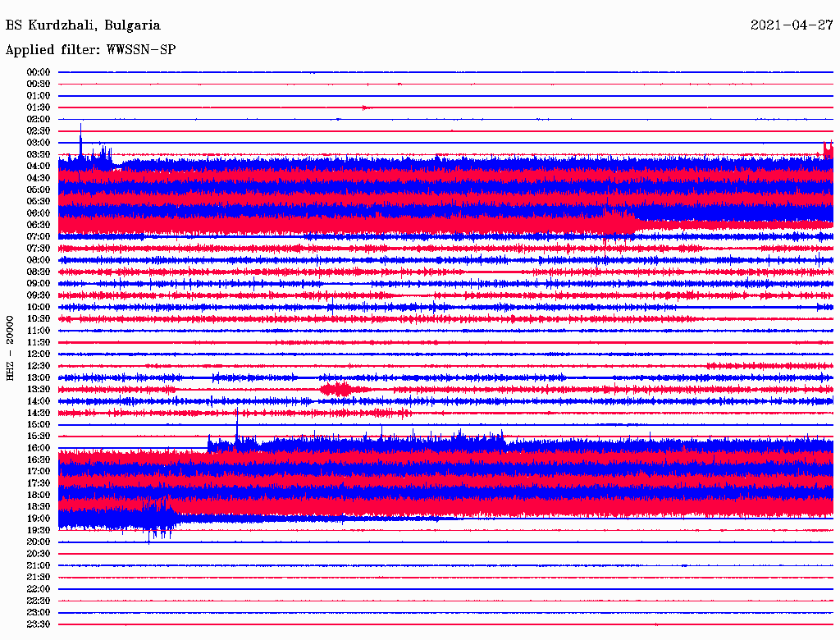
Task: Click the 00:00 time label
Action: (x=39, y=72)
